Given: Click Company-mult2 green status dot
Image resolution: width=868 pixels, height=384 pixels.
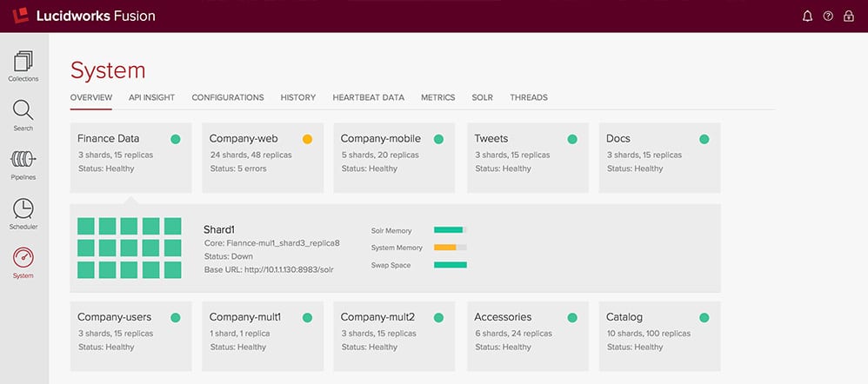Looking at the screenshot, I should (x=438, y=318).
